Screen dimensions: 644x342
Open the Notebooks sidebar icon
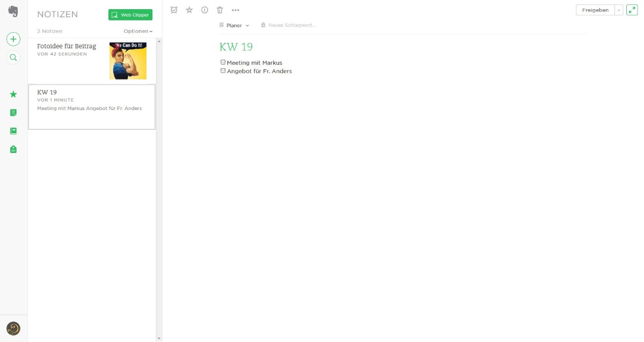click(13, 131)
